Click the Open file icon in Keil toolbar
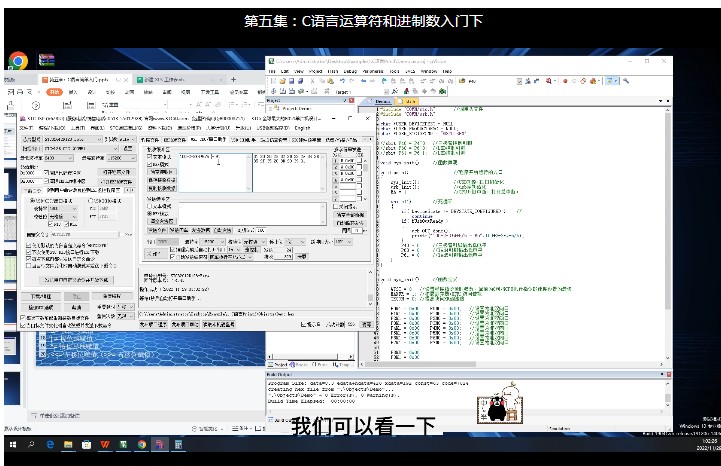This screenshot has height=466, width=721. pos(282,81)
